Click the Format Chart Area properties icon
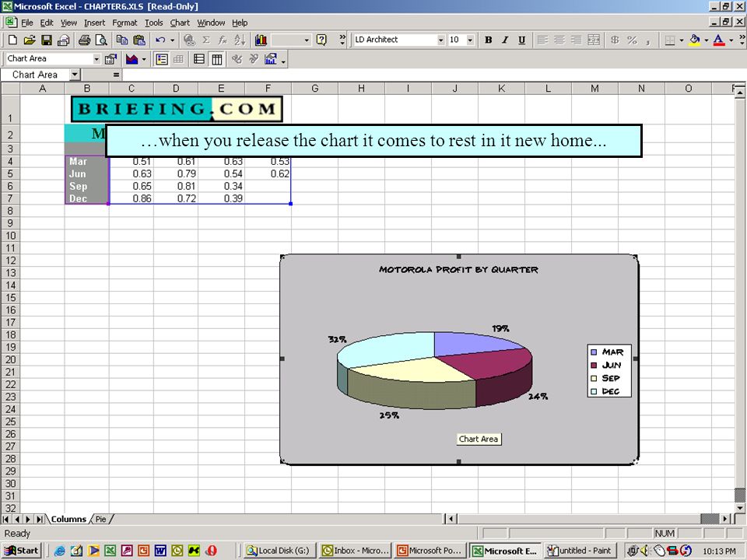Viewport: 747px width, 560px height. 110,59
